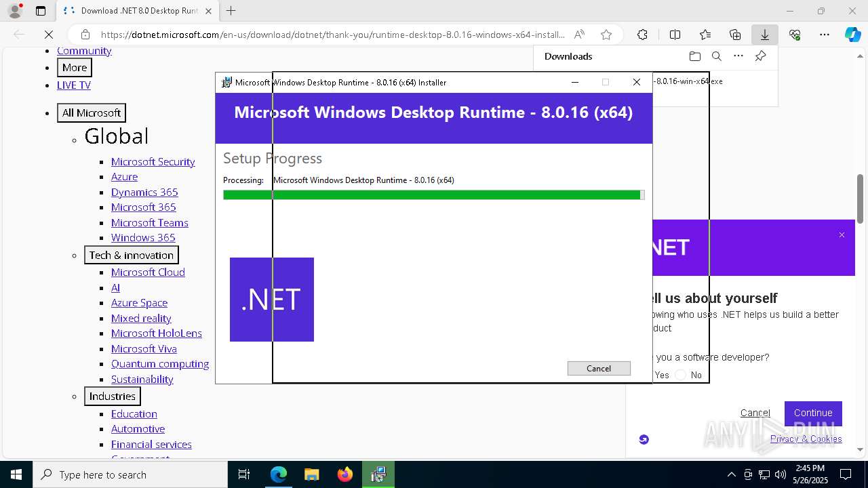868x488 pixels.
Task: Open downloads folder from Downloads panel
Action: [694, 56]
